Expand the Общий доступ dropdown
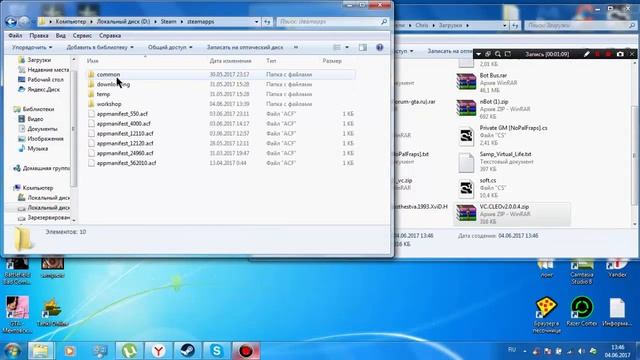Image resolution: width=640 pixels, height=360 pixels. tap(170, 47)
